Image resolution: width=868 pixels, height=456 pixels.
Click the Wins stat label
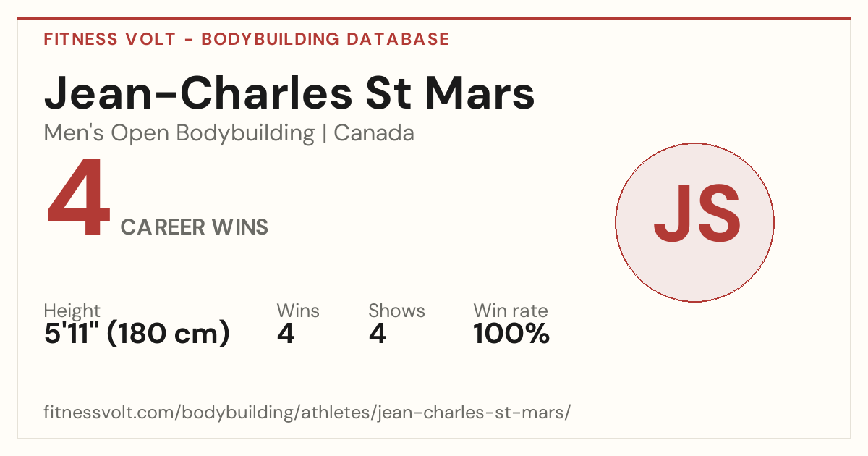tap(298, 311)
